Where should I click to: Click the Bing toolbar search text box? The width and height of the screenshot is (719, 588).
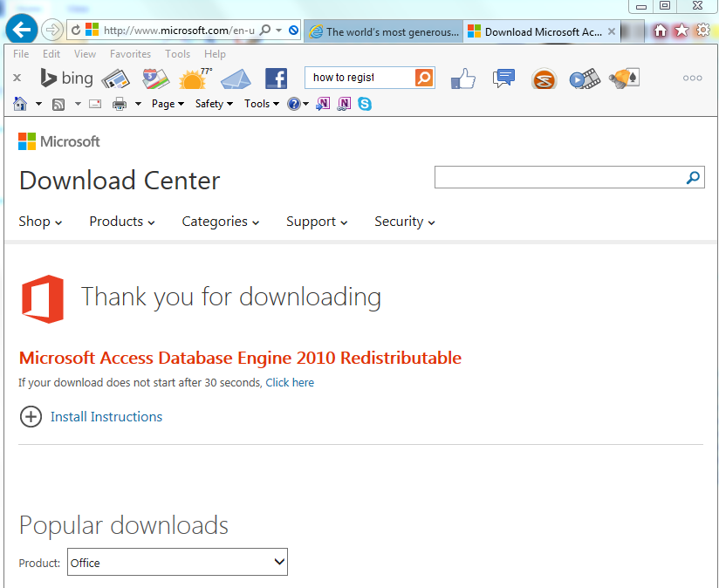[x=360, y=78]
